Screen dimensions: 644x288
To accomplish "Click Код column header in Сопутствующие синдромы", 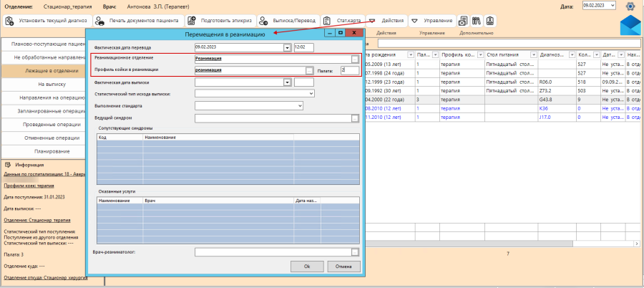I will tap(119, 137).
